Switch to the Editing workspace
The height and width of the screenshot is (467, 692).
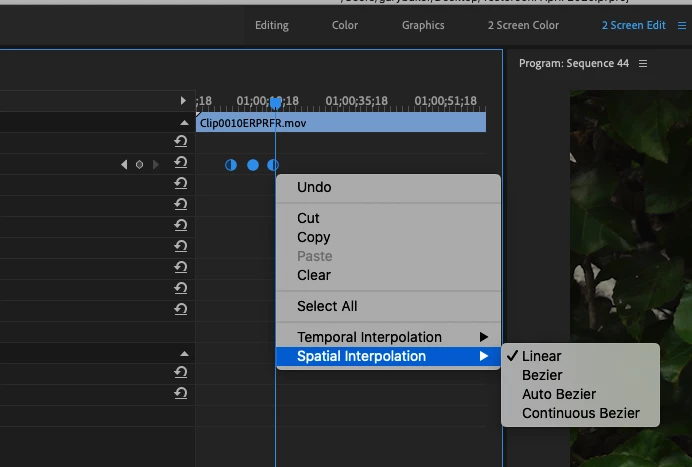[x=272, y=26]
